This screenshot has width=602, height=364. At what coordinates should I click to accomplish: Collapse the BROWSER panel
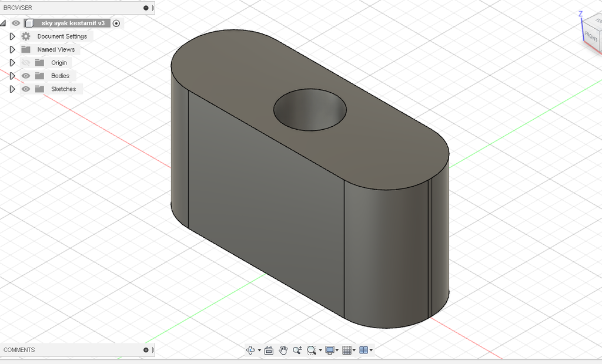(x=146, y=8)
